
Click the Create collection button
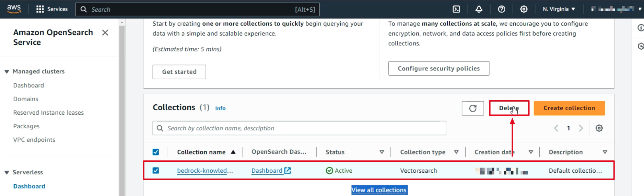pos(569,108)
